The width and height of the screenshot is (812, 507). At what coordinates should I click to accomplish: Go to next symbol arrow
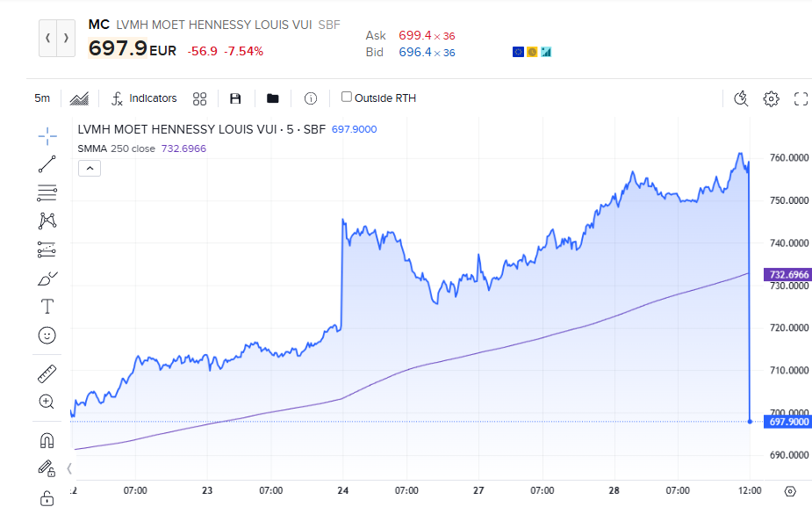[x=66, y=38]
